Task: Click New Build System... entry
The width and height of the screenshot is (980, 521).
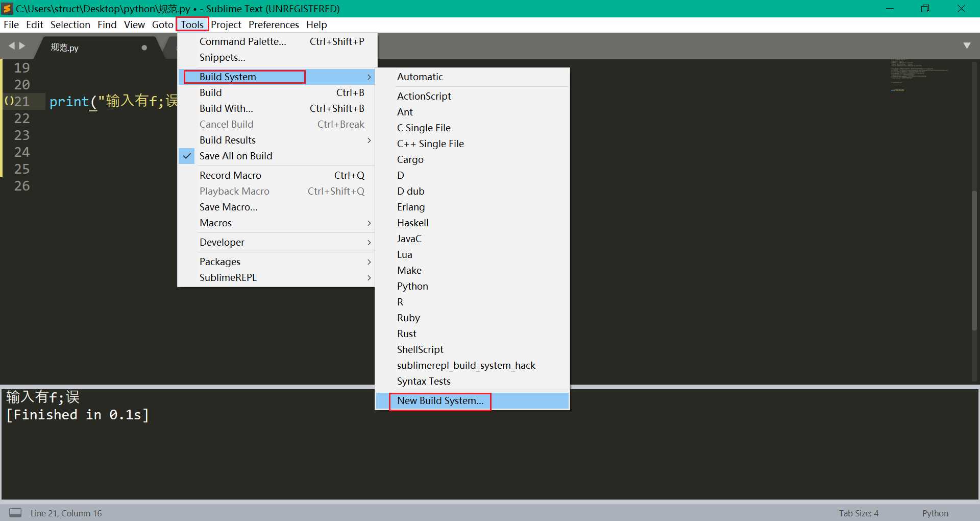Action: (x=472, y=400)
